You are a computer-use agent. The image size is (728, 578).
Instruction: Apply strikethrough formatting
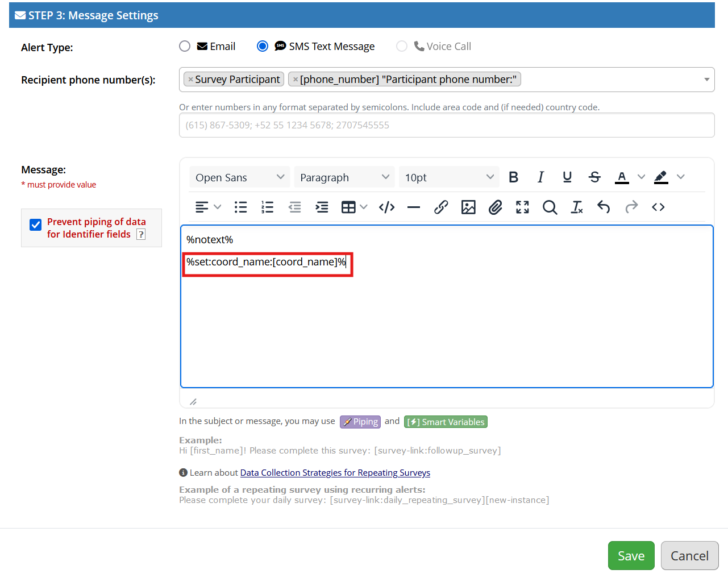[x=594, y=177]
